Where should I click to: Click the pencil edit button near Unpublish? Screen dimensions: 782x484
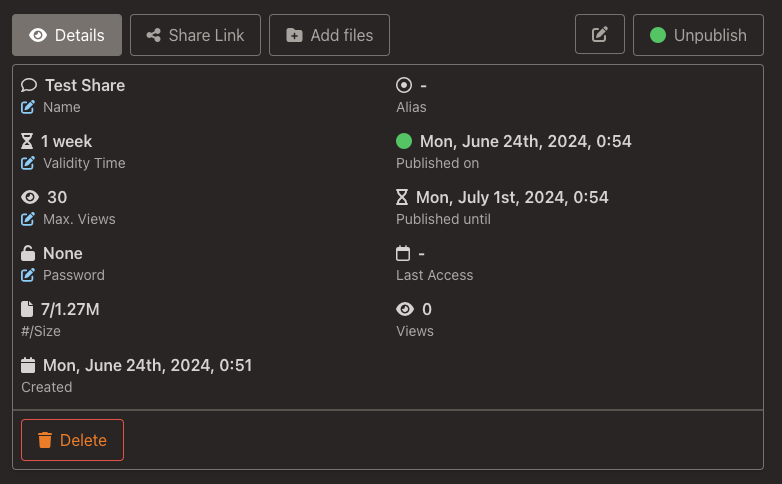[600, 35]
